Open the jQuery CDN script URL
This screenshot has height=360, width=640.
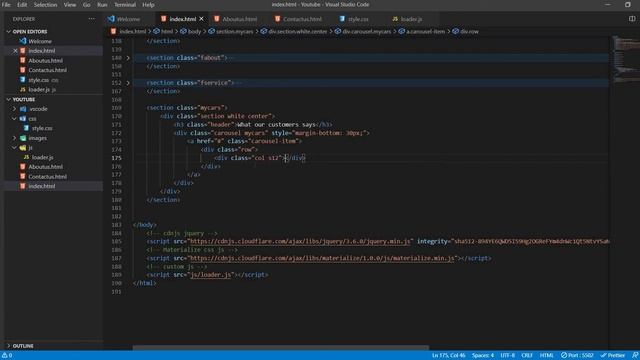click(x=300, y=242)
